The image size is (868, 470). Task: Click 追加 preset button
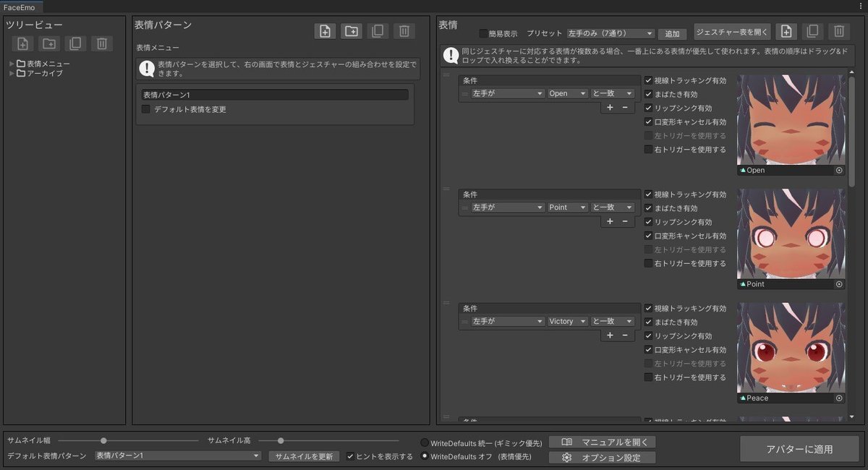point(673,34)
